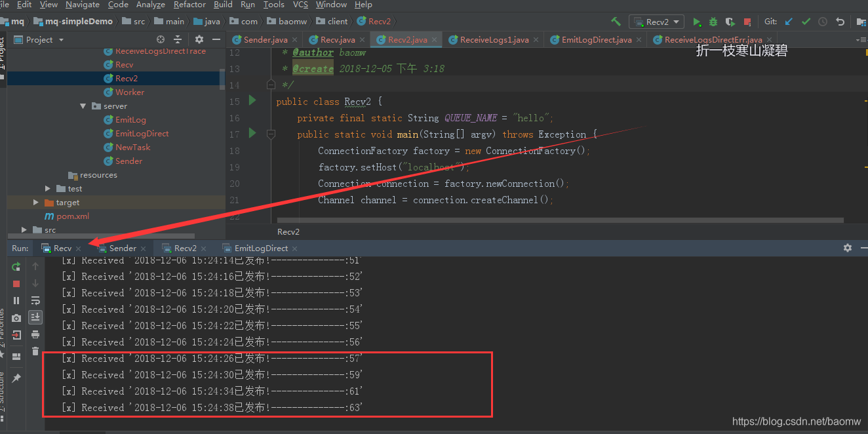Update project via Git blue arrow
The height and width of the screenshot is (434, 868).
coord(789,22)
